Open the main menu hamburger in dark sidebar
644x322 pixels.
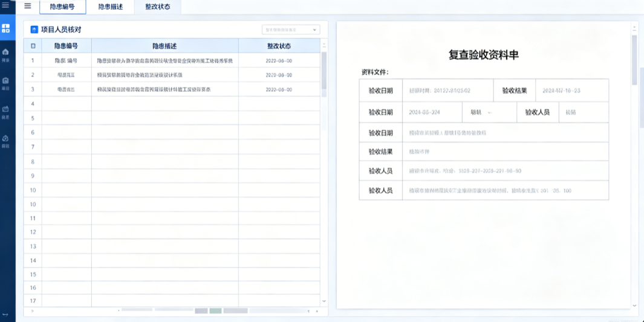pos(6,5)
